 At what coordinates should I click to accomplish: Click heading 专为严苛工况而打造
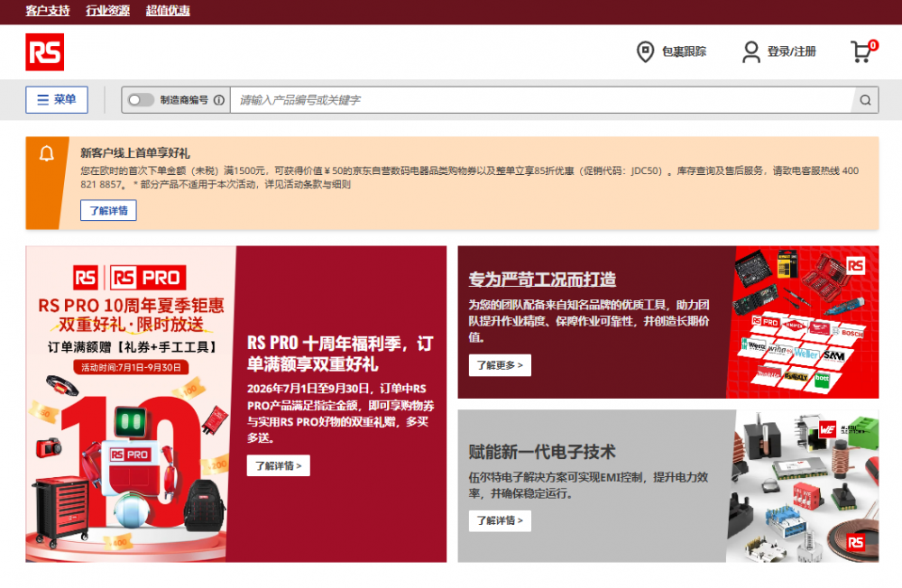[542, 280]
